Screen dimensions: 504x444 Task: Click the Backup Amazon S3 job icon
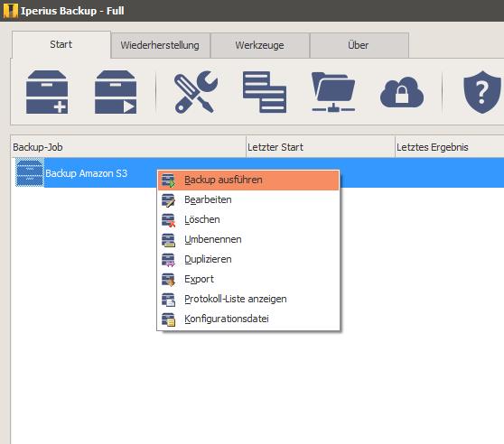coord(30,172)
